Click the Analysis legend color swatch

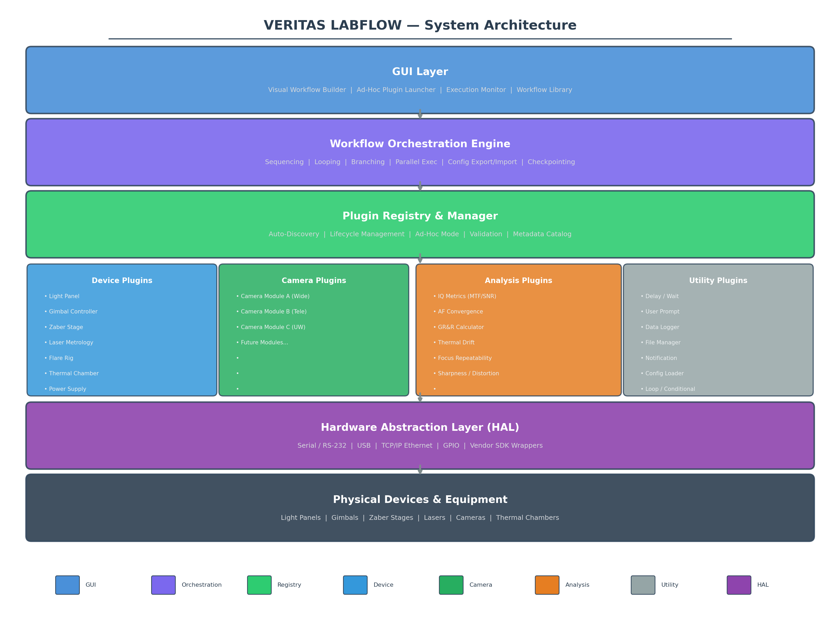pos(547,585)
